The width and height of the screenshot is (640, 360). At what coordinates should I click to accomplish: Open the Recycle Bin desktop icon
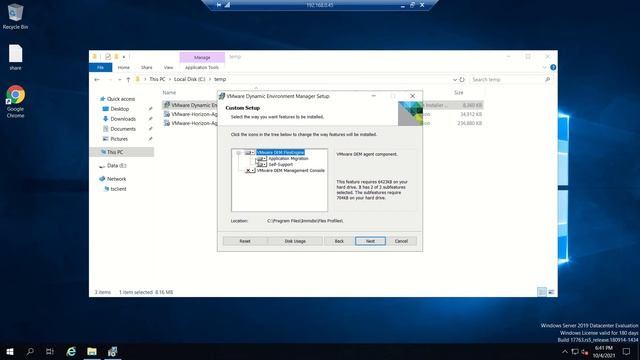pyautogui.click(x=16, y=16)
